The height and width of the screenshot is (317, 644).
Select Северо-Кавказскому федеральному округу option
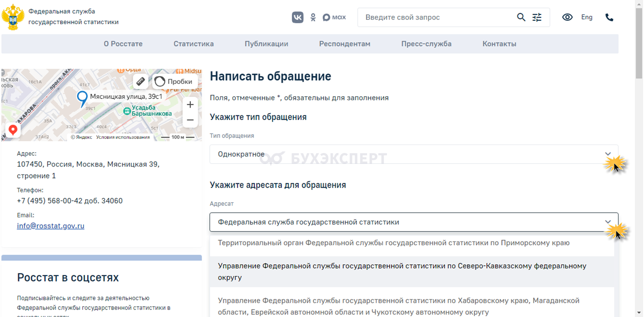(402, 272)
